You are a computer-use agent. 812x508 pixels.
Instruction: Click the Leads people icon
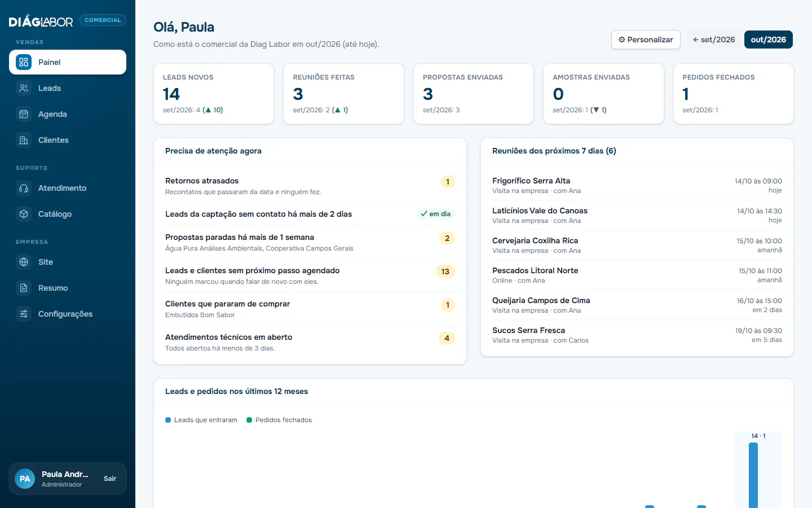tap(24, 88)
